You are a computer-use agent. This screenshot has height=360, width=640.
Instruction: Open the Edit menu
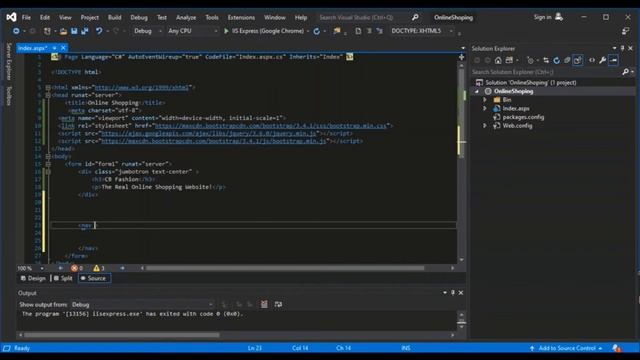coord(45,17)
